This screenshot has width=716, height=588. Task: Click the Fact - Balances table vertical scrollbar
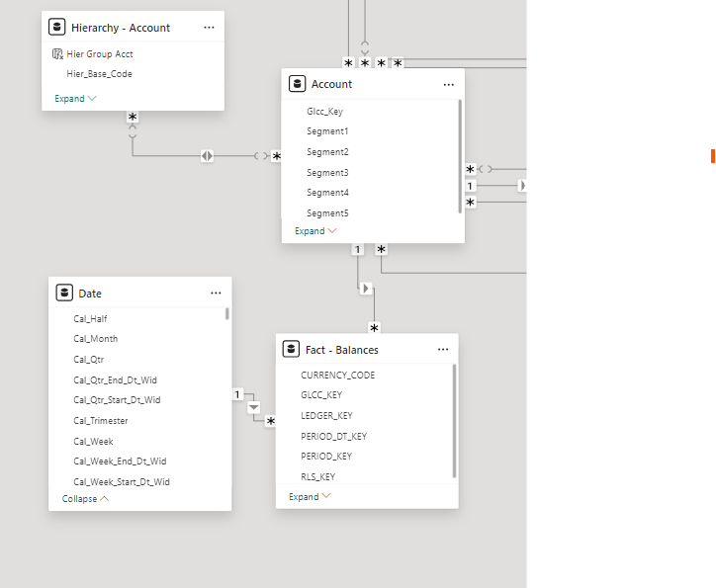[x=454, y=421]
